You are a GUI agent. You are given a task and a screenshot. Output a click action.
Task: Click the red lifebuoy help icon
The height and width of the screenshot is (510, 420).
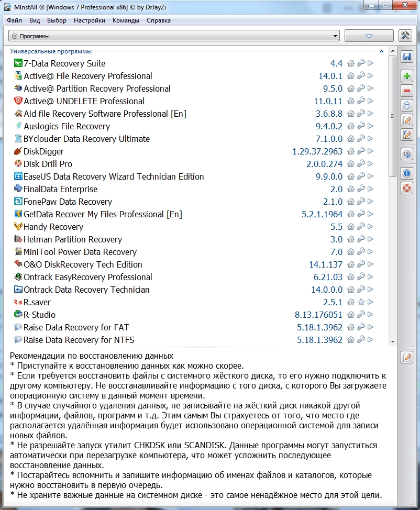407,188
